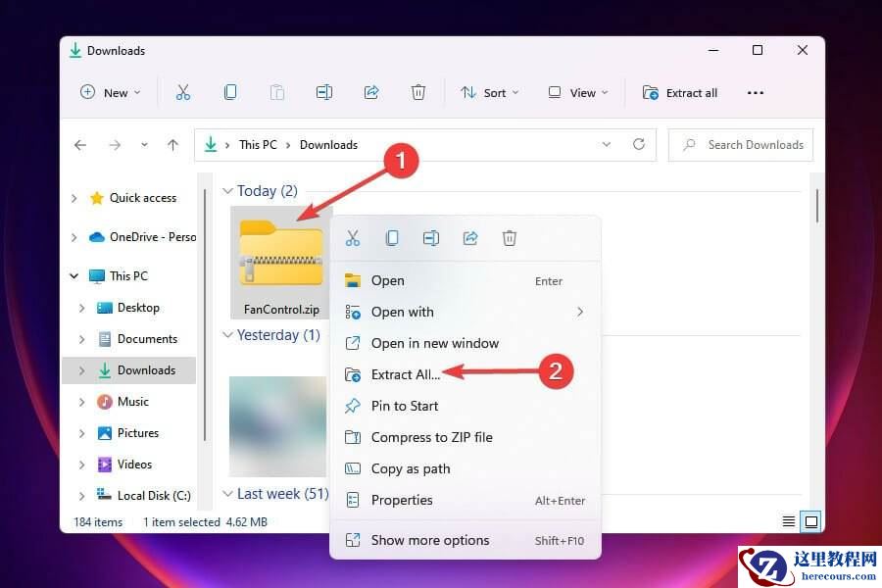Click the Copy icon in the toolbar
882x588 pixels.
click(x=230, y=92)
